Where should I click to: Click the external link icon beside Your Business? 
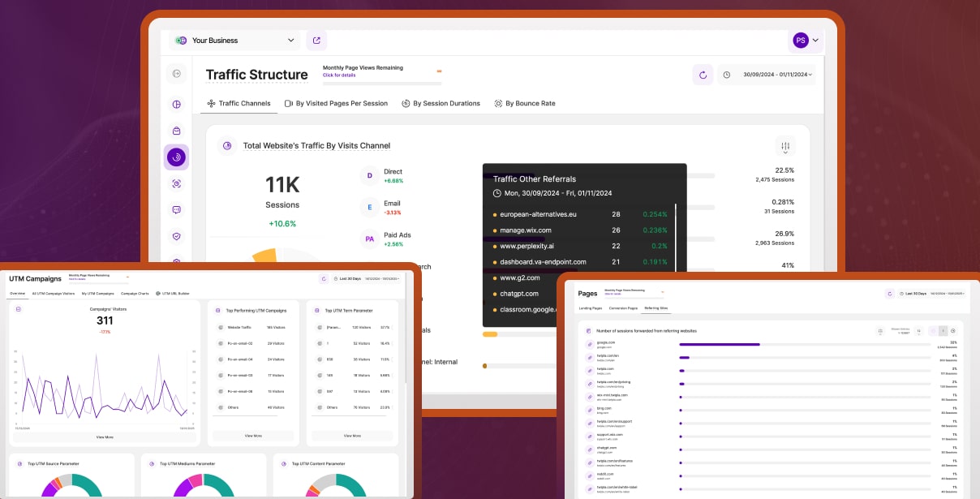click(316, 41)
